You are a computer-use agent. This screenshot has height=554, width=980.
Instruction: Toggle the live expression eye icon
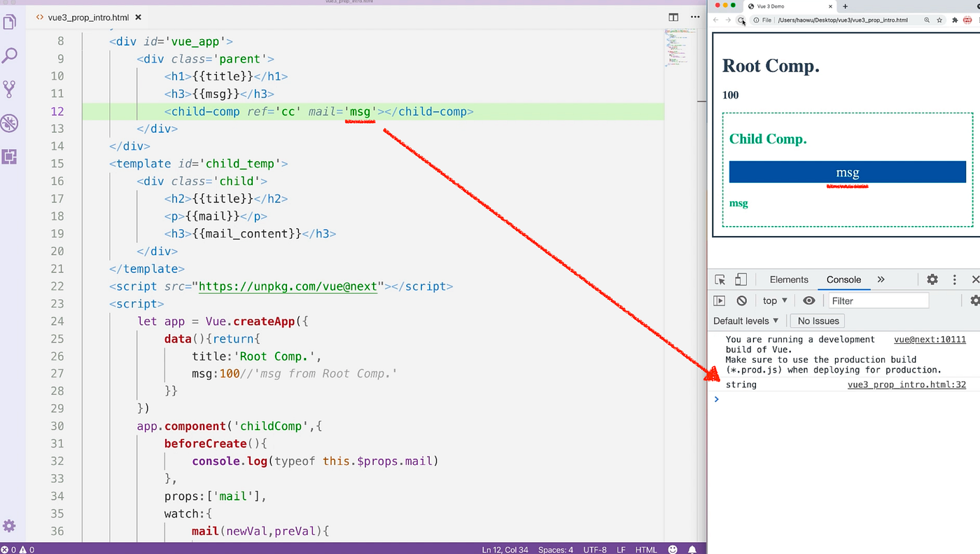point(809,300)
